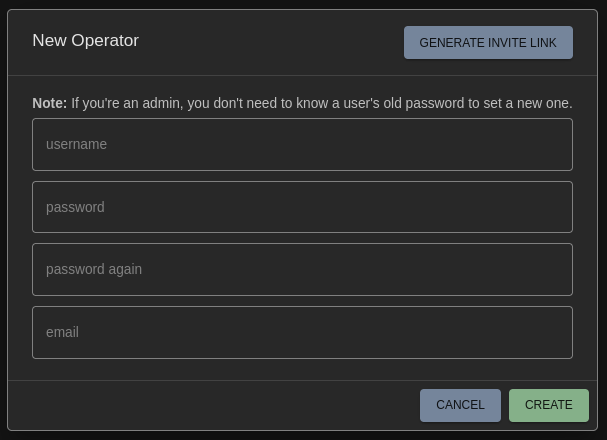Cancel the New Operator dialog
The width and height of the screenshot is (607, 440).
coord(460,405)
